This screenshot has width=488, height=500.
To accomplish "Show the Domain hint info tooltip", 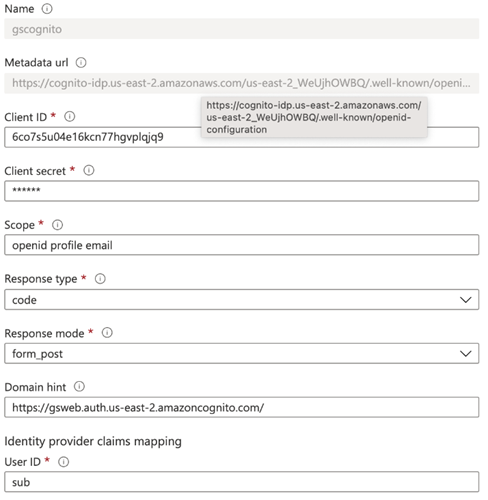I will click(x=79, y=387).
